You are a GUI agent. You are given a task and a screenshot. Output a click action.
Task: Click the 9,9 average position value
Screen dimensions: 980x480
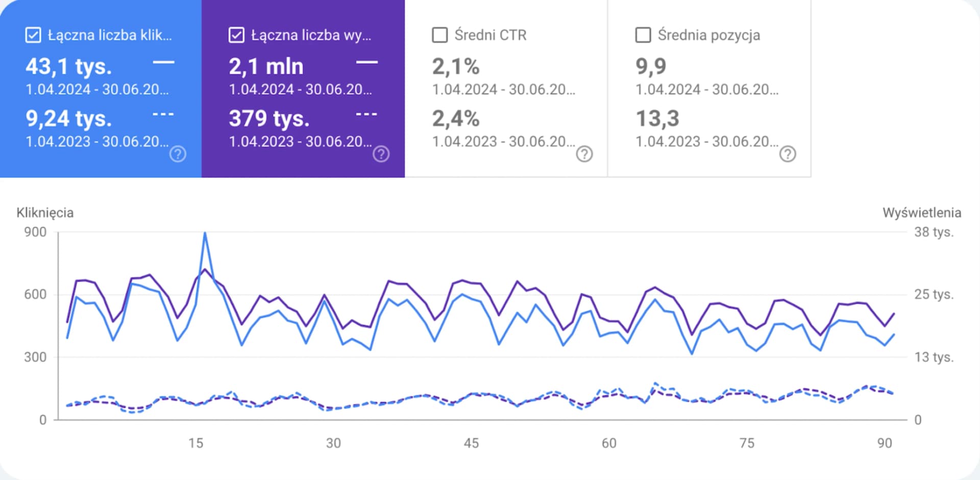click(x=651, y=66)
